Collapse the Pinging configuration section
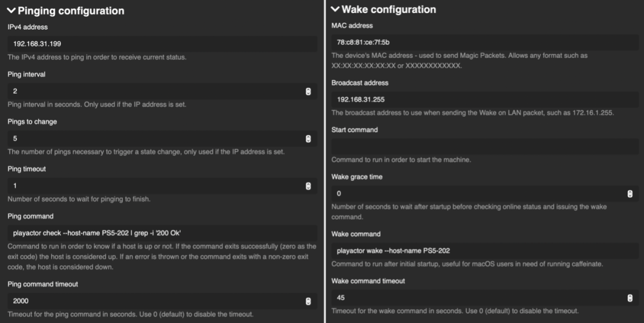644x323 pixels. (11, 10)
